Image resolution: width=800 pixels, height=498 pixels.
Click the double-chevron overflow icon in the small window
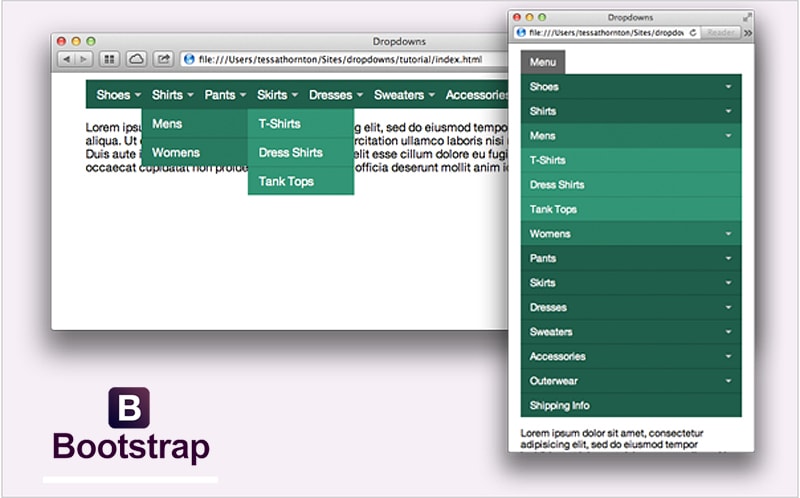click(747, 33)
